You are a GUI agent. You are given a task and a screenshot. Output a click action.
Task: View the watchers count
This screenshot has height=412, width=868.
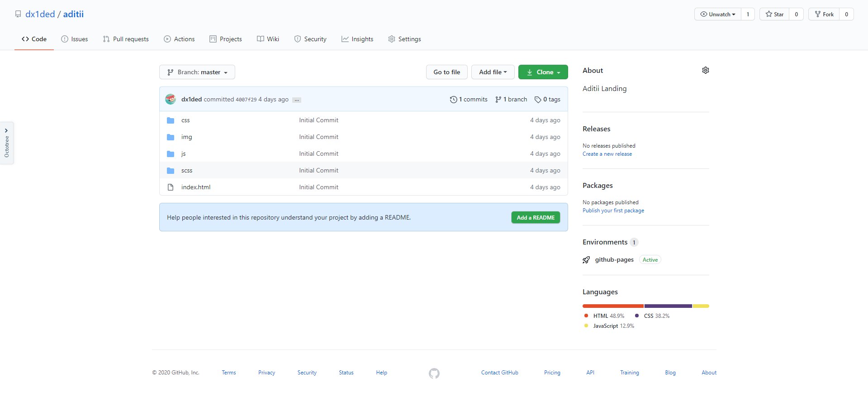pos(748,14)
